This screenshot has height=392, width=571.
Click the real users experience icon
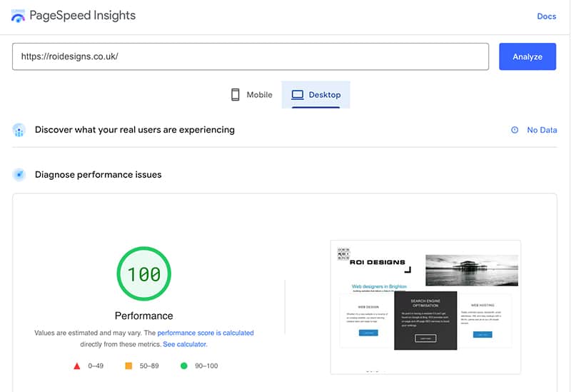click(x=19, y=130)
